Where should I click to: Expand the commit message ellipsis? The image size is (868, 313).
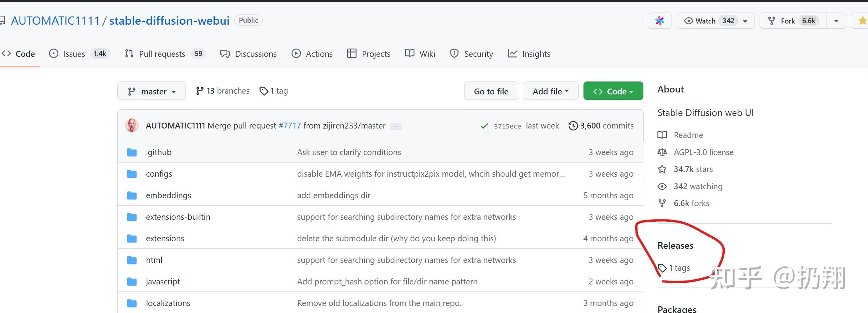[x=396, y=126]
